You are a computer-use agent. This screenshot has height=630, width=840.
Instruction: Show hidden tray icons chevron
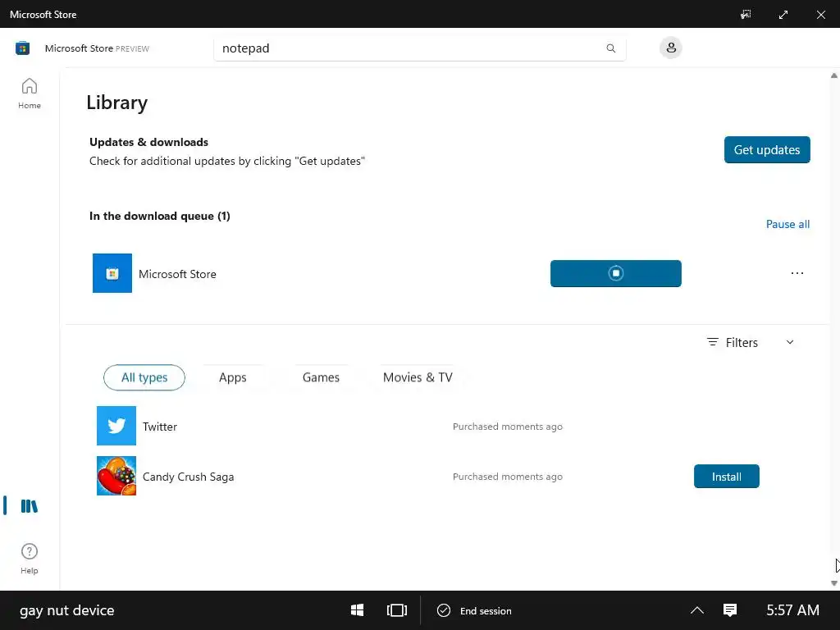[697, 610]
